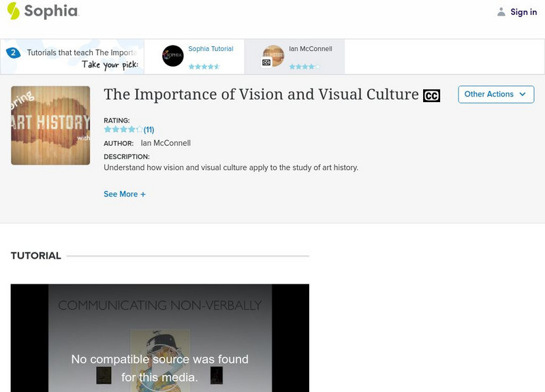Click the star rating under Ian McConnell tab
This screenshot has height=392, width=545.
304,67
